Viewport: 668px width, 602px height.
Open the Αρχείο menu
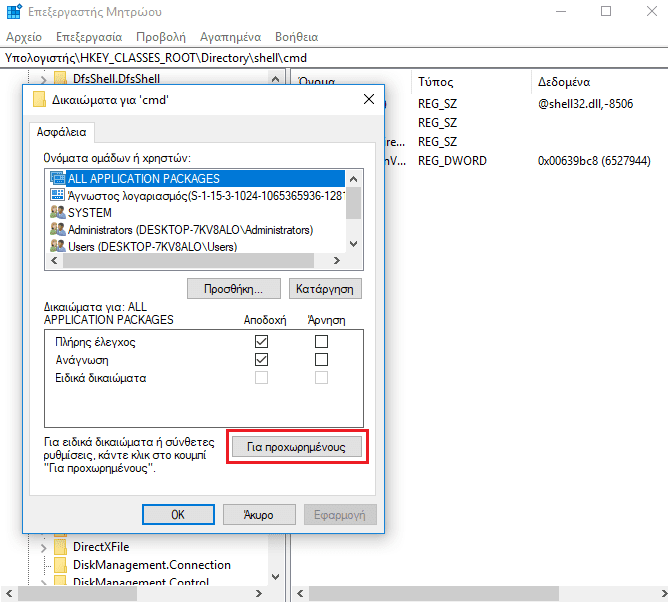pyautogui.click(x=24, y=37)
